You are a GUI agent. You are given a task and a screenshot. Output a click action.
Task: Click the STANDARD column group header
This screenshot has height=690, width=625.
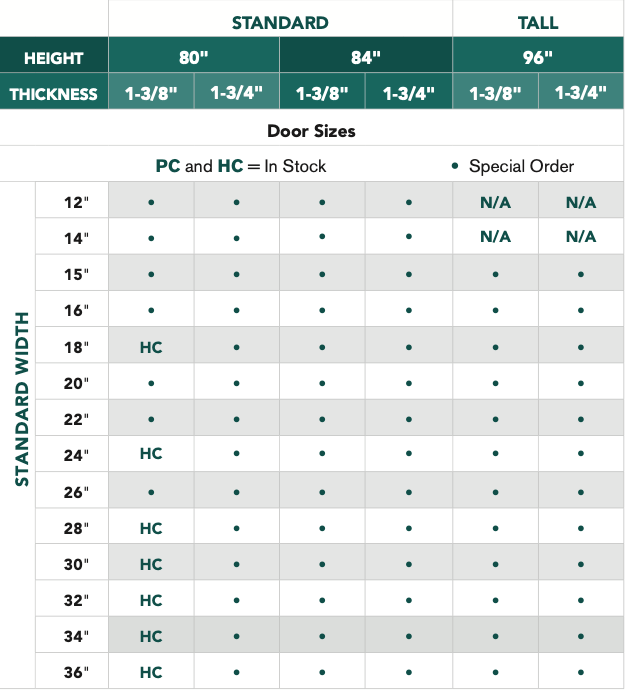[x=280, y=22]
